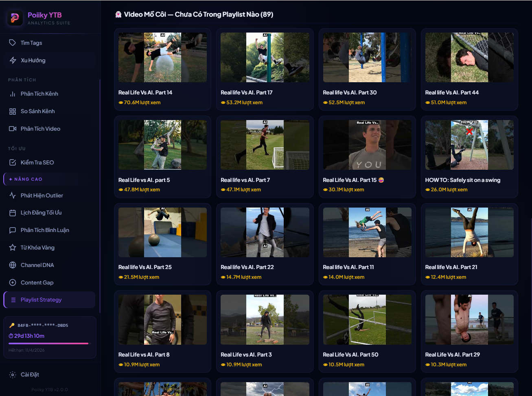This screenshot has height=396, width=532.
Task: Open Cài Đặt settings
Action: (x=30, y=374)
